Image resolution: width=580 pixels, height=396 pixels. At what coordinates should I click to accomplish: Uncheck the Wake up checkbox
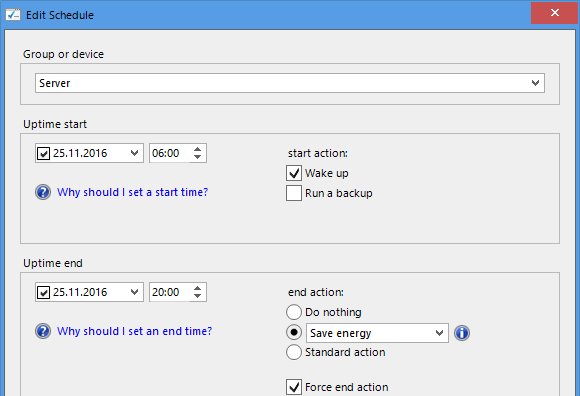[x=294, y=173]
